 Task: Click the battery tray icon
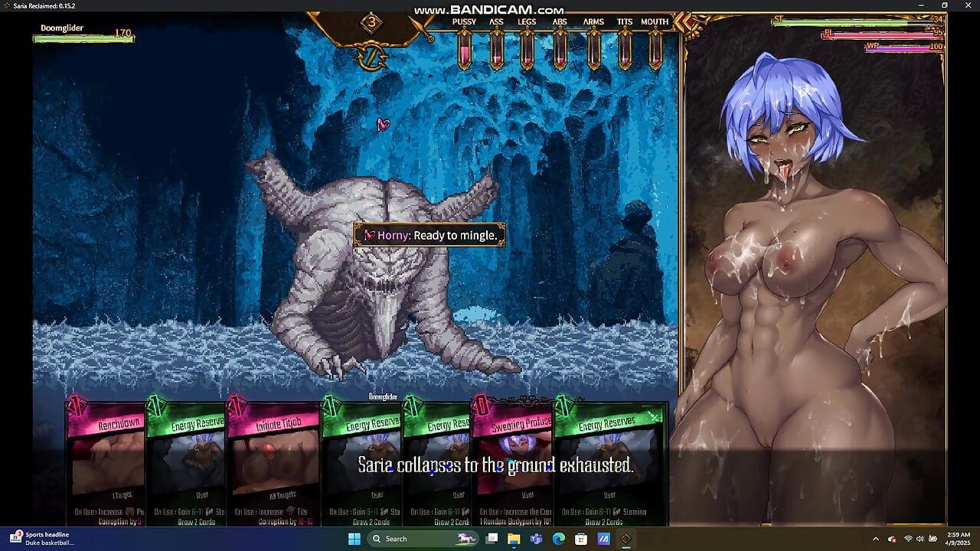(933, 539)
